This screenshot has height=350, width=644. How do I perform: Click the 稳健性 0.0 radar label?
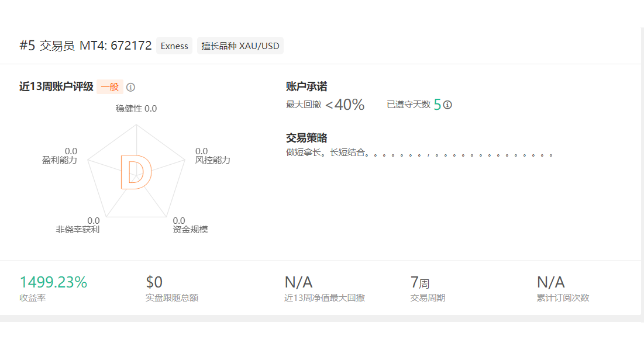coord(136,109)
